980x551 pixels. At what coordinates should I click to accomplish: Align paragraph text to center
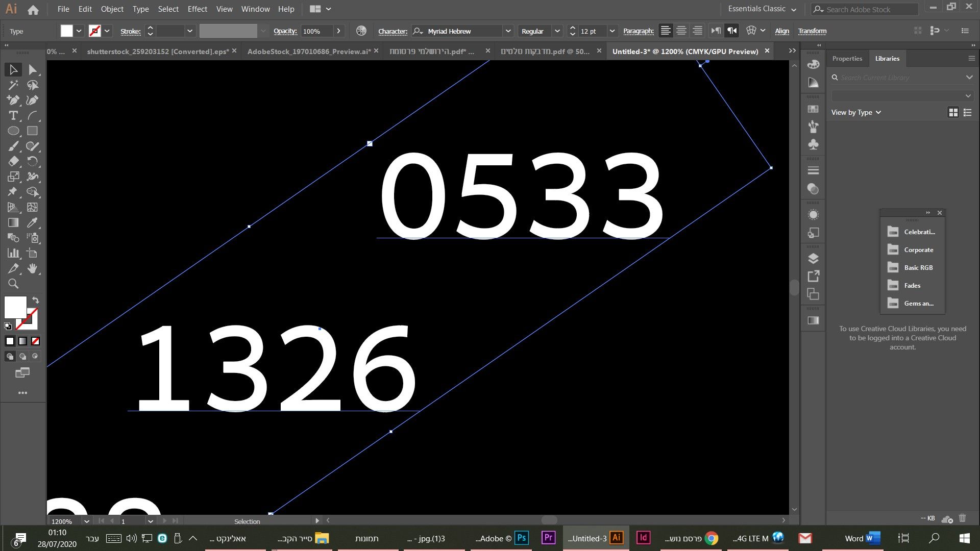click(x=681, y=31)
